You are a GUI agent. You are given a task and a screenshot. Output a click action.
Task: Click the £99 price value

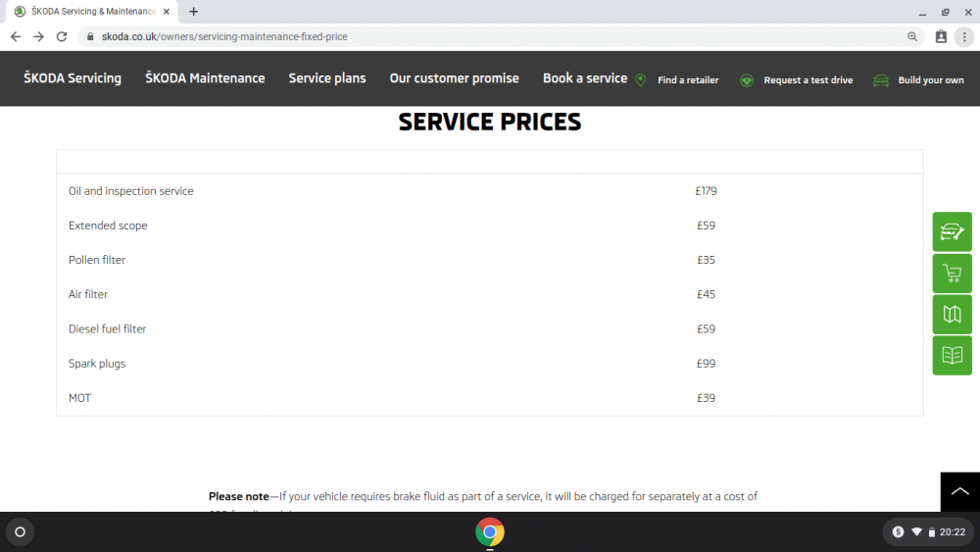pos(707,364)
